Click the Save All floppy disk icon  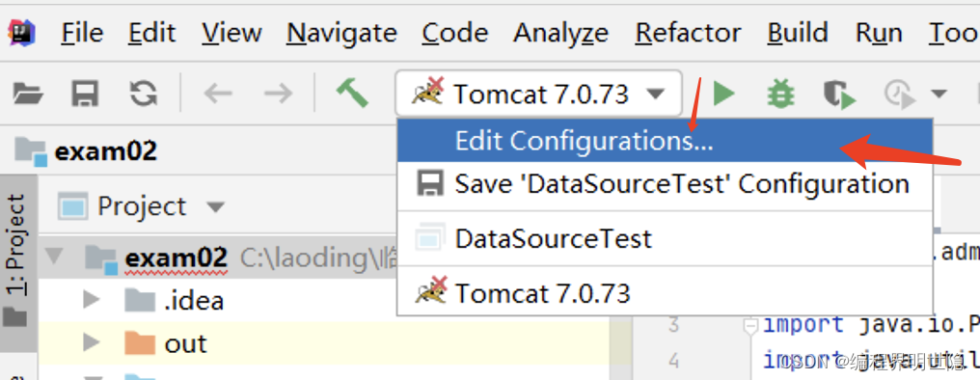85,95
